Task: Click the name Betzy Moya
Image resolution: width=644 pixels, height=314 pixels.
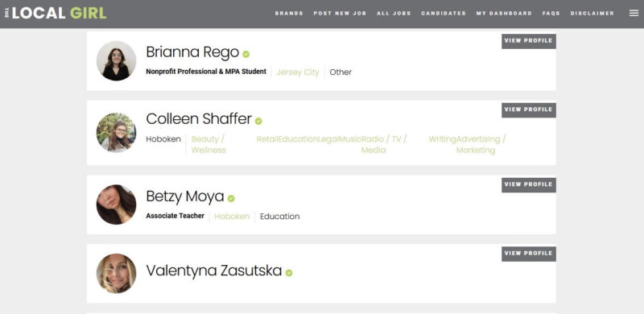Action: pos(185,196)
